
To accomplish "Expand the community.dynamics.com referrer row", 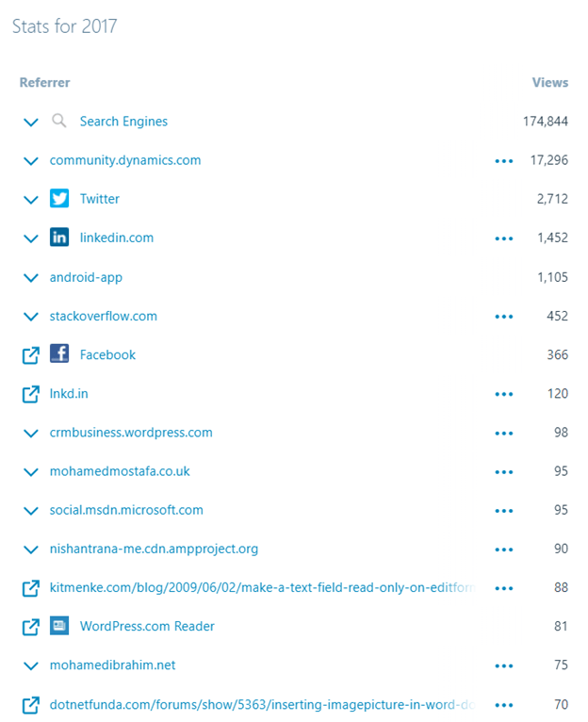I will click(x=30, y=161).
